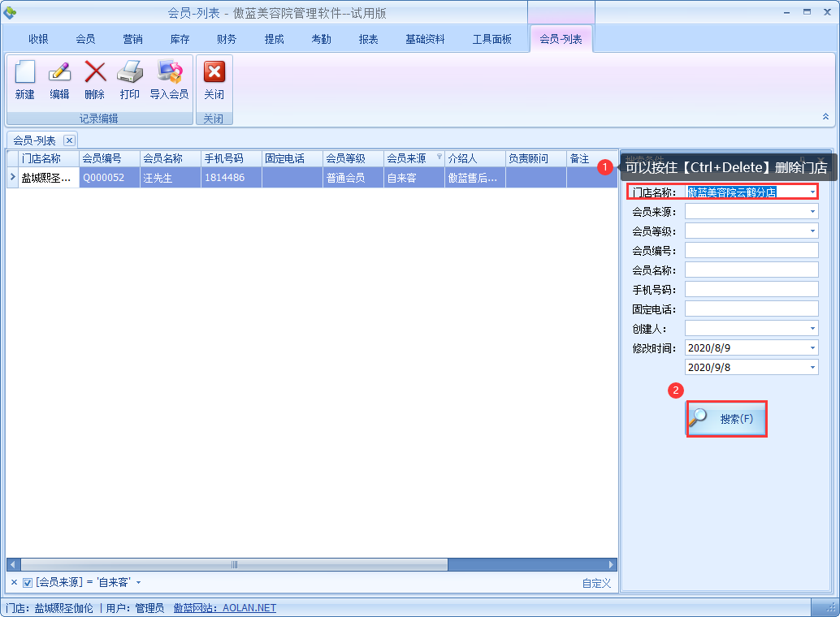Open the 2020/8/9 start date picker
840x617 pixels.
[812, 348]
